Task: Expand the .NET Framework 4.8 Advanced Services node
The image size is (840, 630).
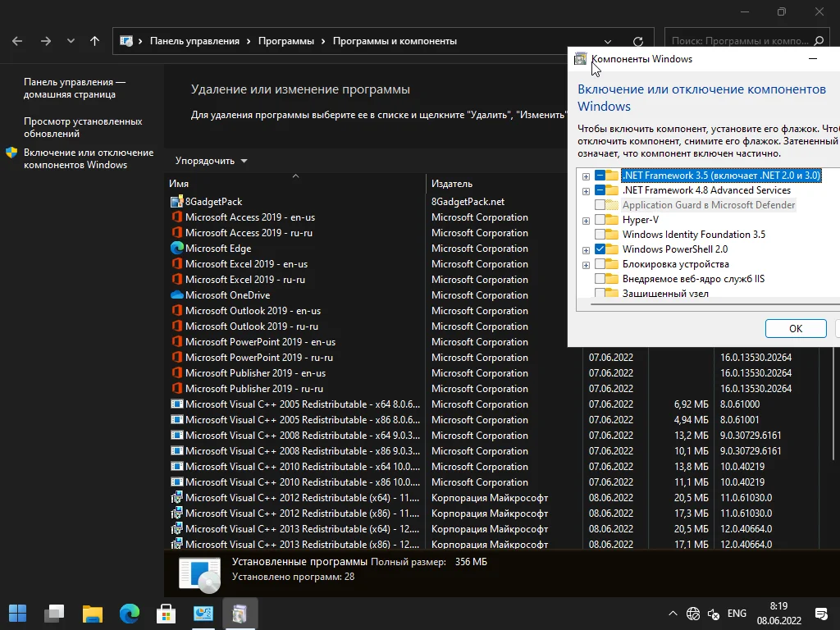Action: pyautogui.click(x=586, y=191)
